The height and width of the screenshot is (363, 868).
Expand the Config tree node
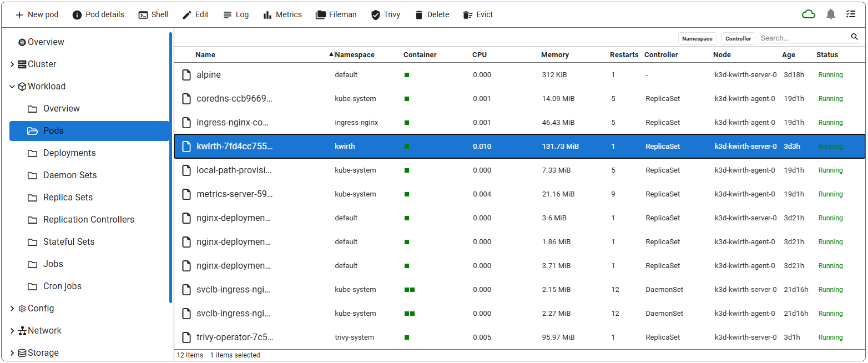click(x=12, y=309)
